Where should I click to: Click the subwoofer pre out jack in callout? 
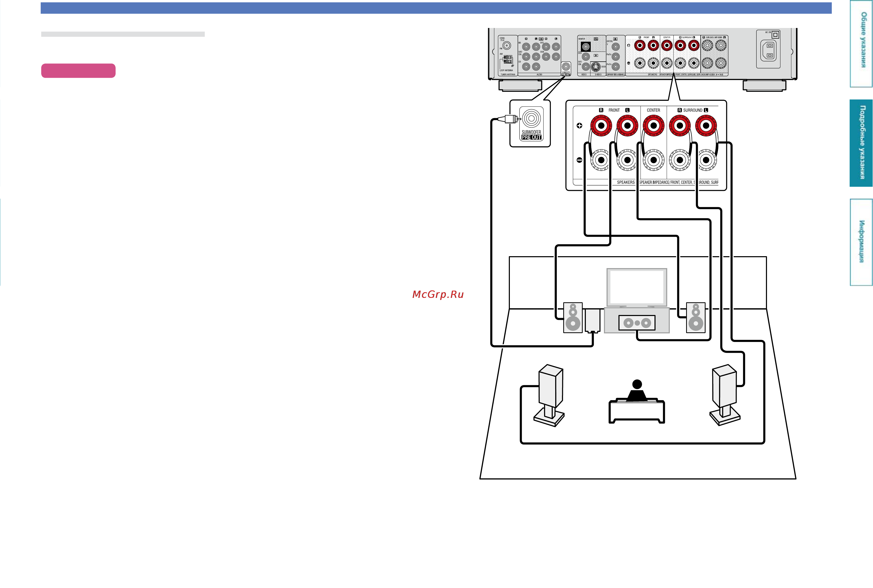[x=531, y=118]
